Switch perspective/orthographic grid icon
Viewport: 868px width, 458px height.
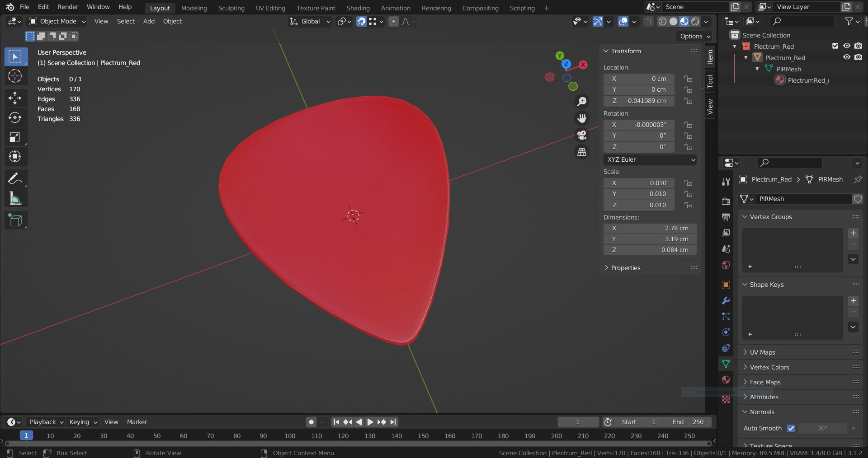point(582,152)
